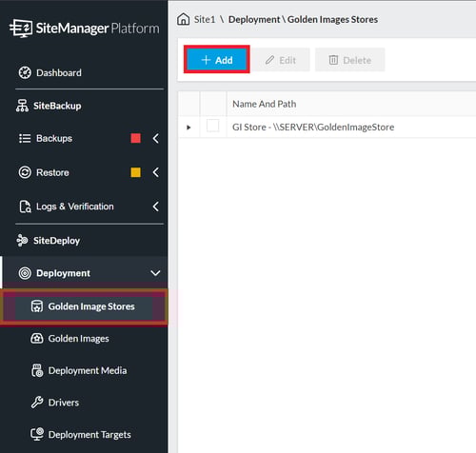Click the Logs & Verification document icon
Image resolution: width=476 pixels, height=453 pixels.
tap(25, 207)
